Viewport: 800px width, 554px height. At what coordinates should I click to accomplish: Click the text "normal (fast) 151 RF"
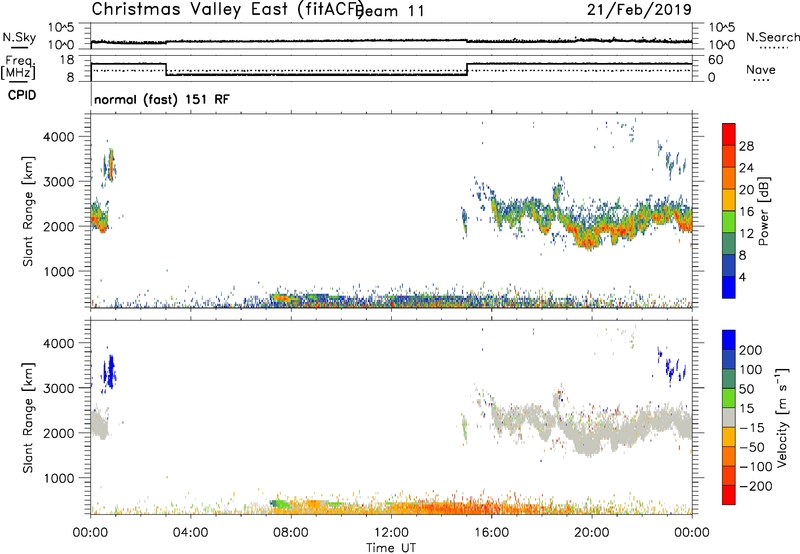(x=162, y=99)
